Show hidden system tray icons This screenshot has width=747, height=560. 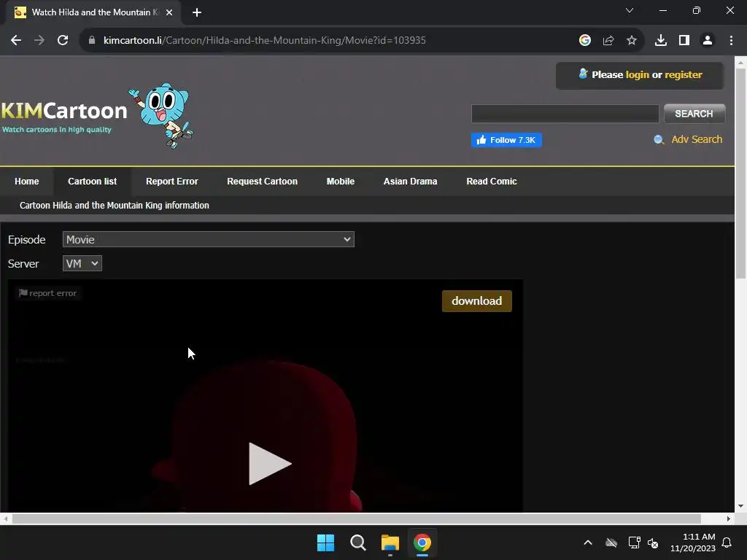point(588,542)
